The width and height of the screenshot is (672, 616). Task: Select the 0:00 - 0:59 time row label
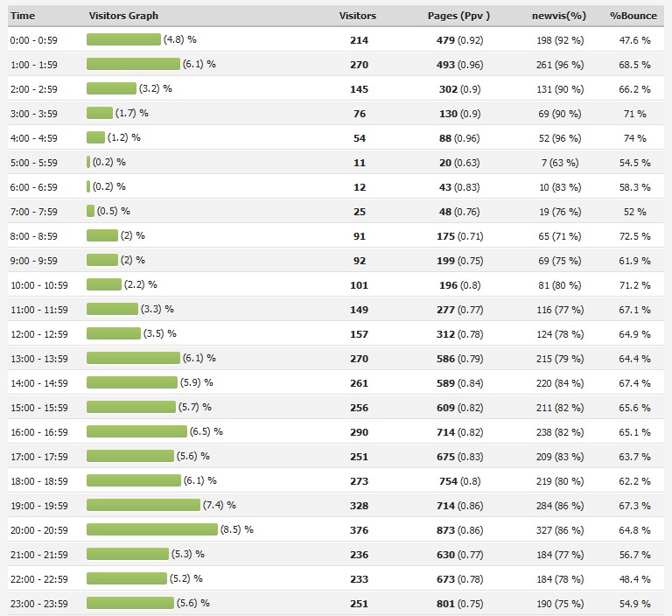pyautogui.click(x=33, y=40)
